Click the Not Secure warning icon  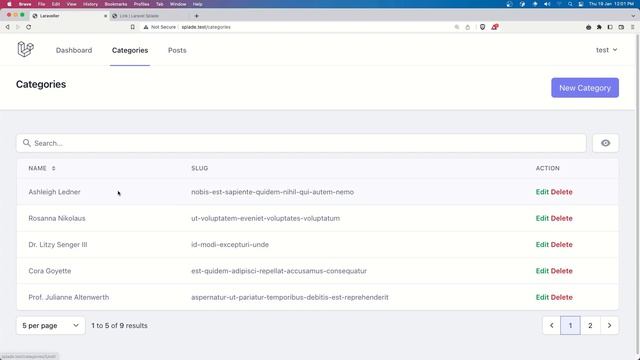(x=146, y=27)
